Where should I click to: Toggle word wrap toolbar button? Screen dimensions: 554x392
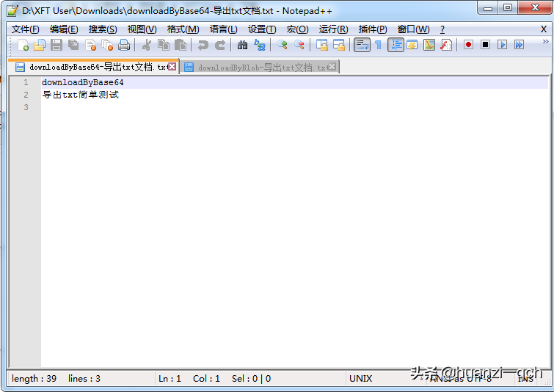tap(362, 45)
